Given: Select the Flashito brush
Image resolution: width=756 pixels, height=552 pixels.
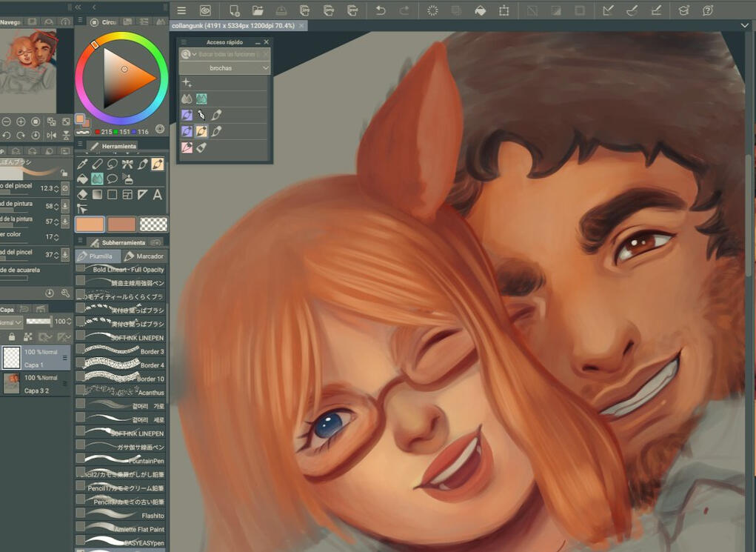Looking at the screenshot, I should [122, 516].
